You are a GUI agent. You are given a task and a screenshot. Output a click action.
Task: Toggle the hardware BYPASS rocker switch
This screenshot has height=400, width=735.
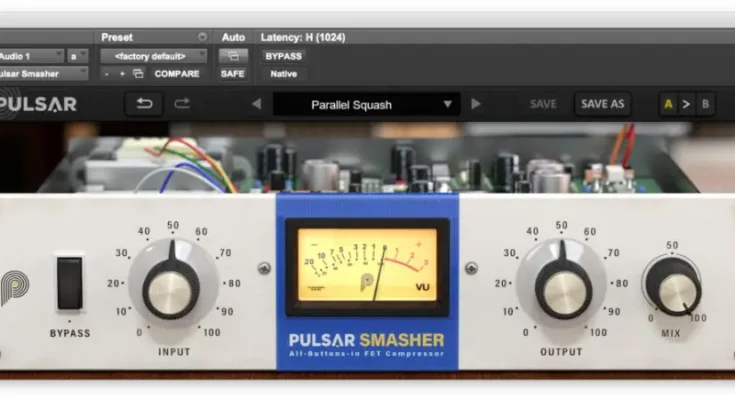pyautogui.click(x=69, y=283)
